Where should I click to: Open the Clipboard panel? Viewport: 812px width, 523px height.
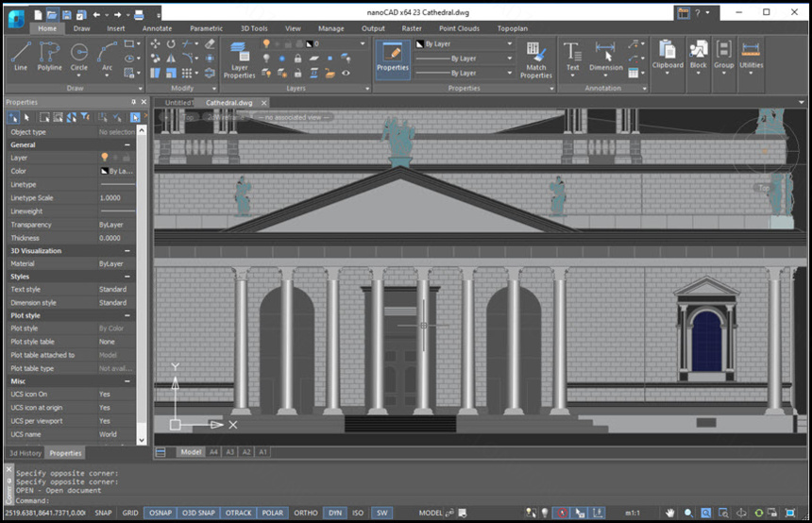667,57
